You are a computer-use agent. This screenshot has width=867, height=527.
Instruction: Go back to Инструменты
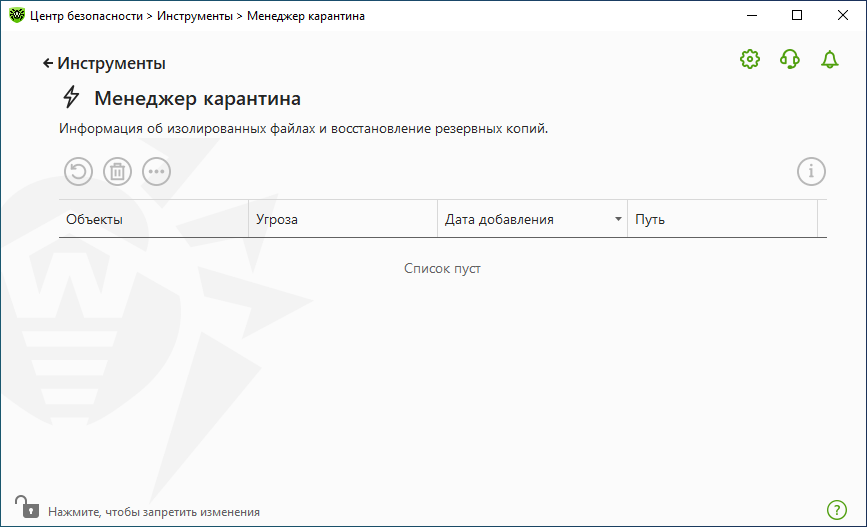(x=104, y=63)
